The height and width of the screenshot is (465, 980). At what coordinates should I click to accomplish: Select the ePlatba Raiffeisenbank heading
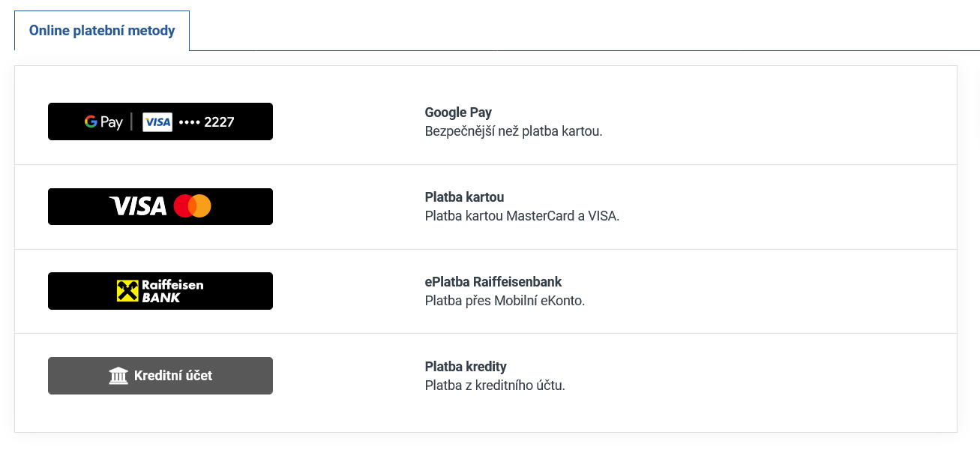pos(493,282)
